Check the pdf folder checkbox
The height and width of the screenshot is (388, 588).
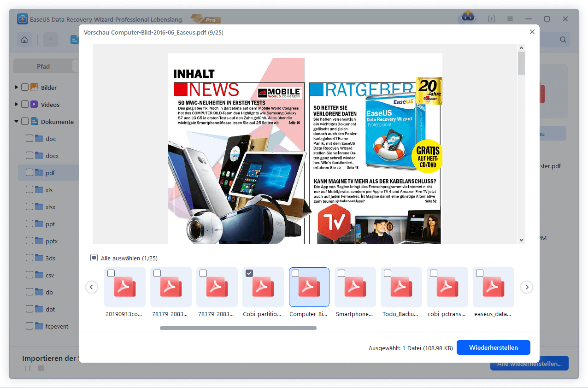pos(29,173)
